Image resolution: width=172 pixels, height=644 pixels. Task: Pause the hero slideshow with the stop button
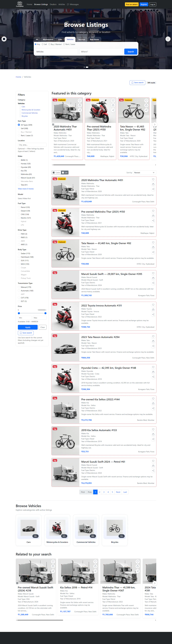(x=4, y=39)
